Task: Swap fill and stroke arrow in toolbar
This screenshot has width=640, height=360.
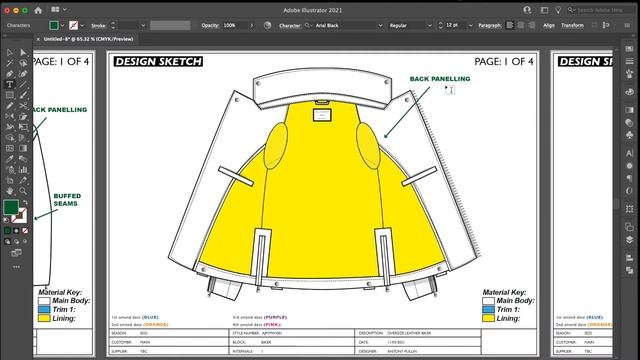Action: click(x=25, y=202)
